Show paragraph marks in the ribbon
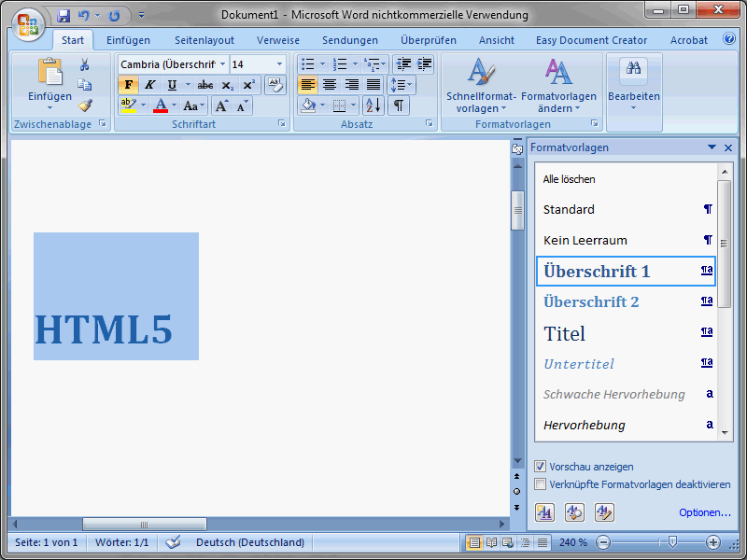The width and height of the screenshot is (747, 560). [399, 105]
